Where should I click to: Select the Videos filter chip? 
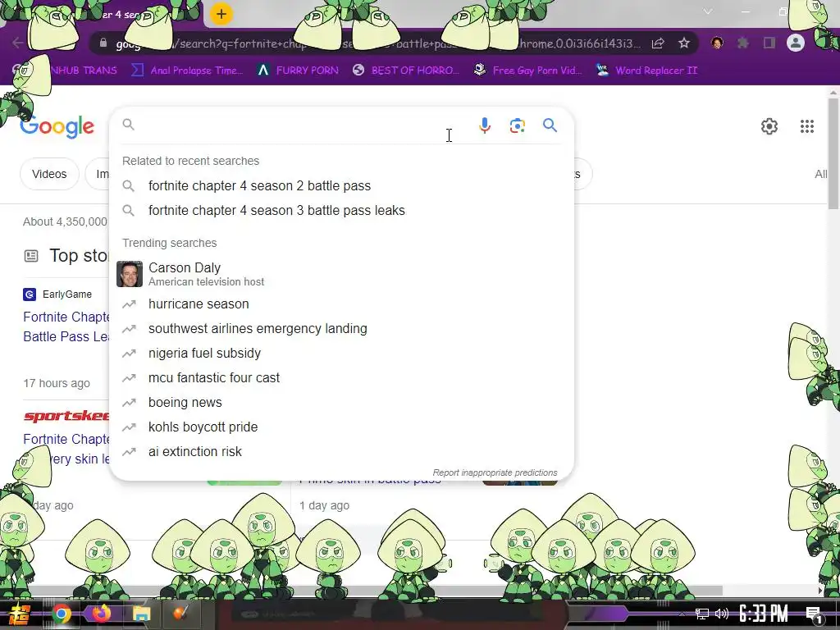pyautogui.click(x=49, y=174)
